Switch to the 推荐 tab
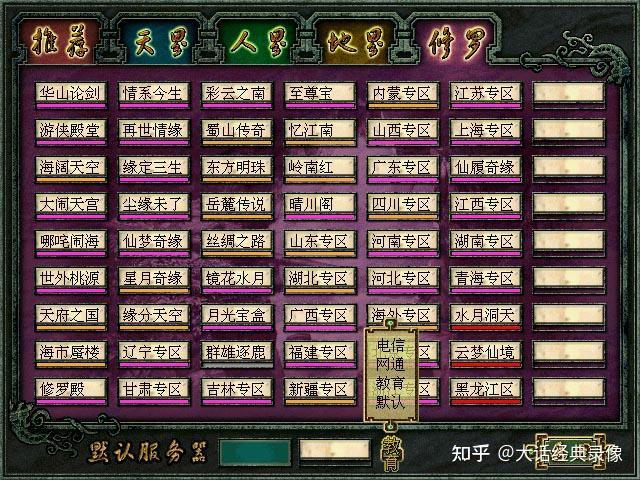The width and height of the screenshot is (640, 480). [x=60, y=42]
